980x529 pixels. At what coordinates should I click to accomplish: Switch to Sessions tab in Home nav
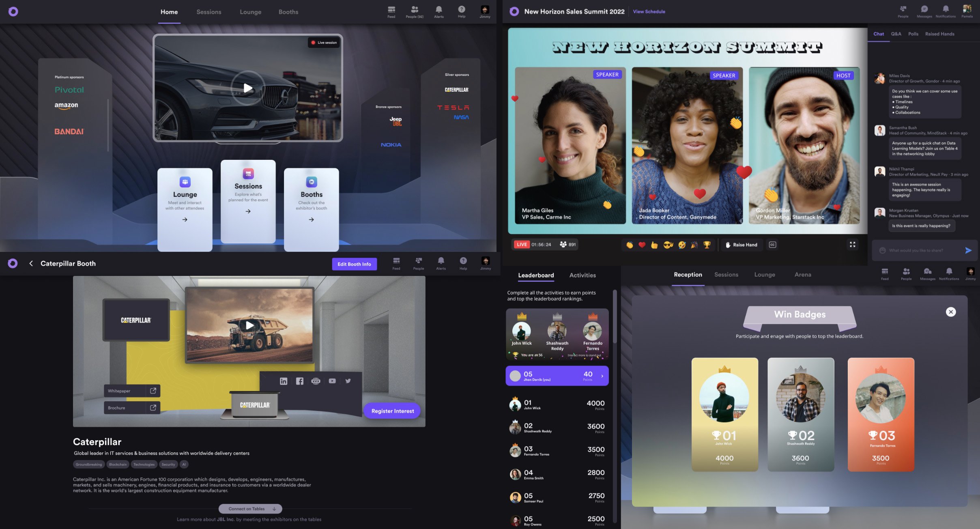click(209, 12)
